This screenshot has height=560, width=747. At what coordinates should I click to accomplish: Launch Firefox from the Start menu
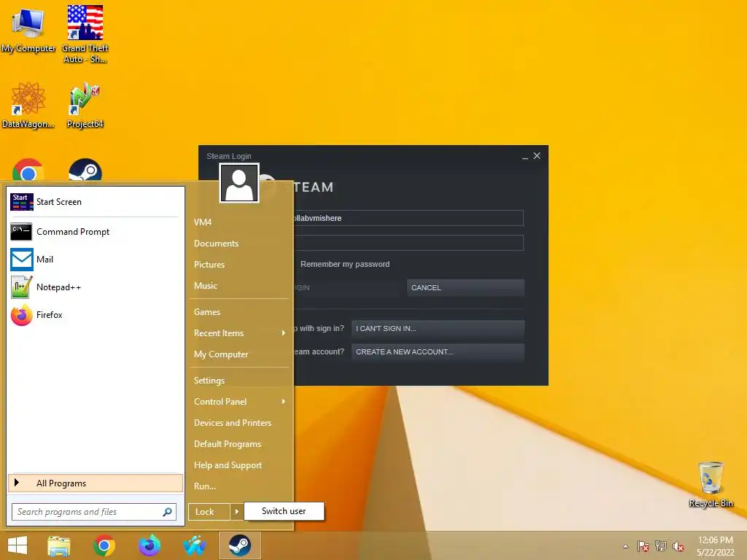click(x=96, y=315)
